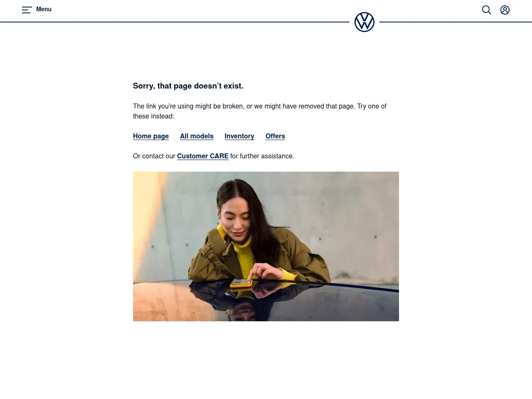Click the 'Sorry, that page doesn't exist.' heading
Image resolution: width=532 pixels, height=399 pixels.
click(188, 86)
